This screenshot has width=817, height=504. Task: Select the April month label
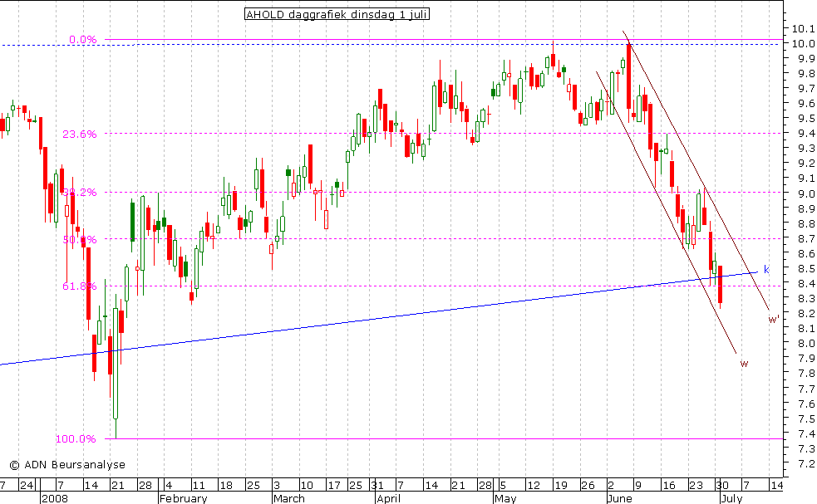[389, 498]
